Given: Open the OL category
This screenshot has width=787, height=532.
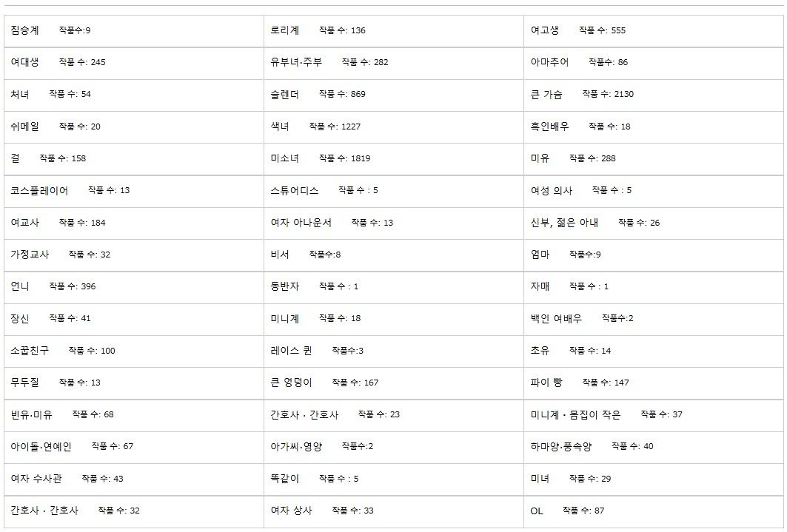Looking at the screenshot, I should click(x=537, y=511).
